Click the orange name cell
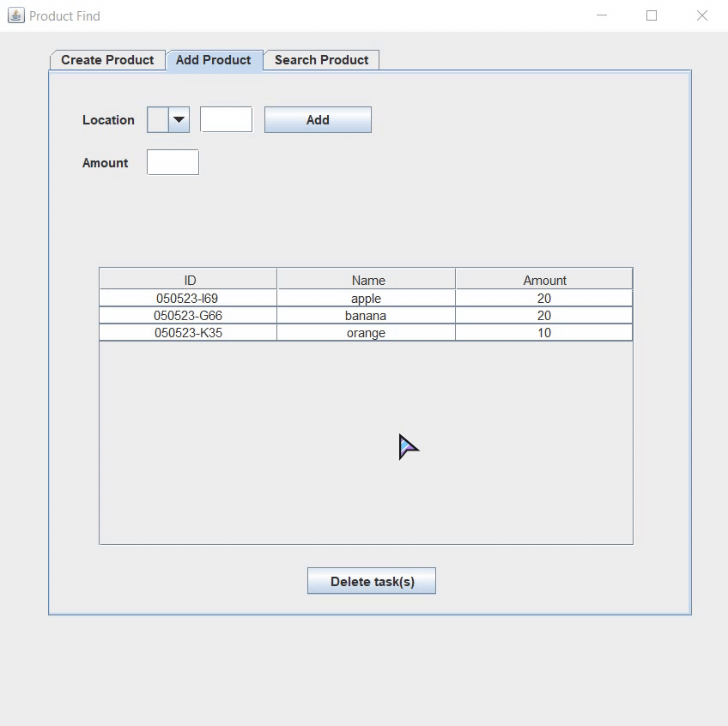 pyautogui.click(x=367, y=333)
